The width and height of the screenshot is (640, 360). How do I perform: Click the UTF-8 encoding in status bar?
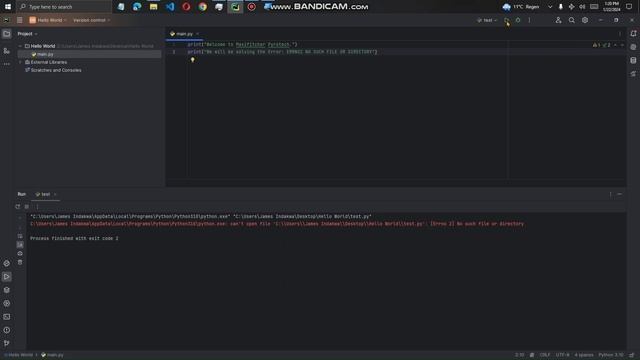[x=562, y=355]
